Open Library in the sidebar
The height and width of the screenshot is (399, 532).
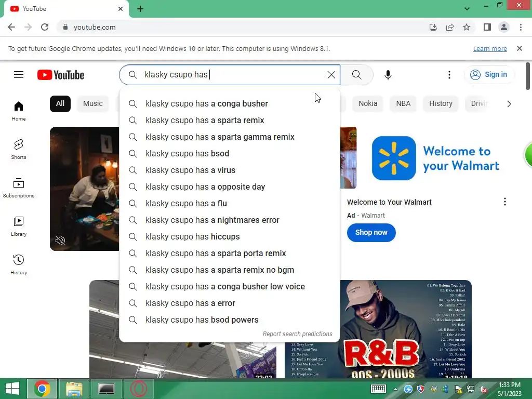pyautogui.click(x=19, y=227)
